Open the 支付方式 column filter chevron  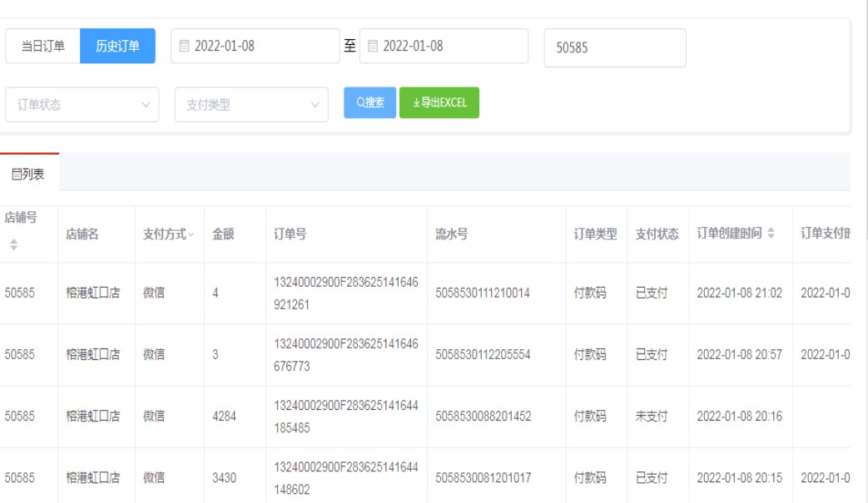pos(191,235)
